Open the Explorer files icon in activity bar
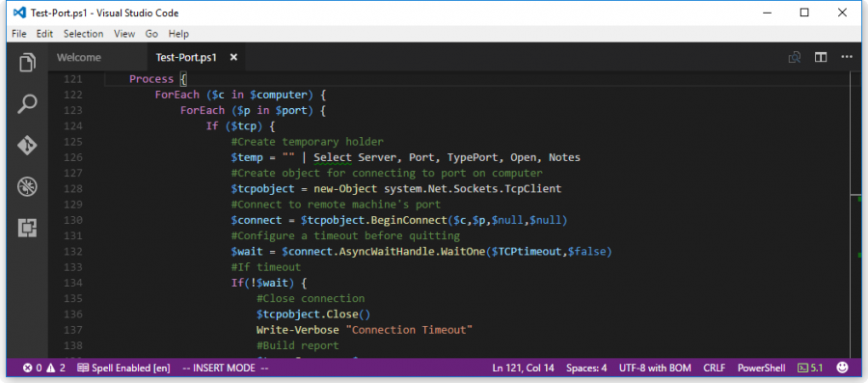This screenshot has height=383, width=868. point(27,62)
